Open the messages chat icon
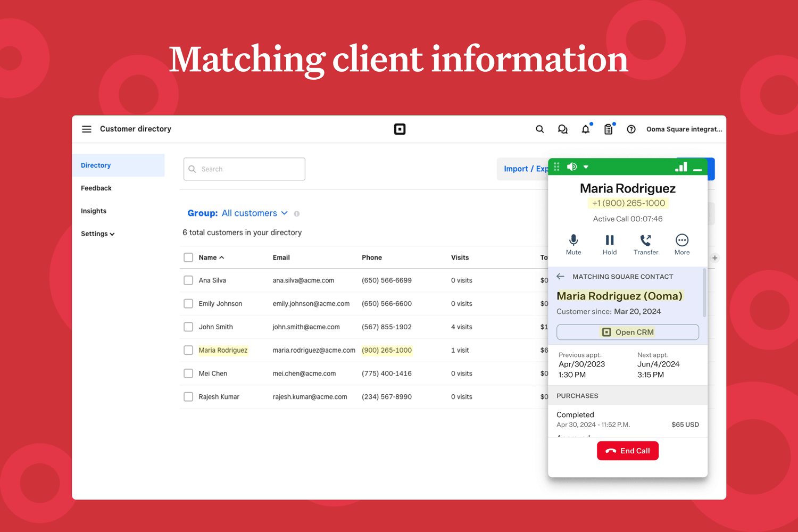The image size is (798, 532). pyautogui.click(x=562, y=129)
